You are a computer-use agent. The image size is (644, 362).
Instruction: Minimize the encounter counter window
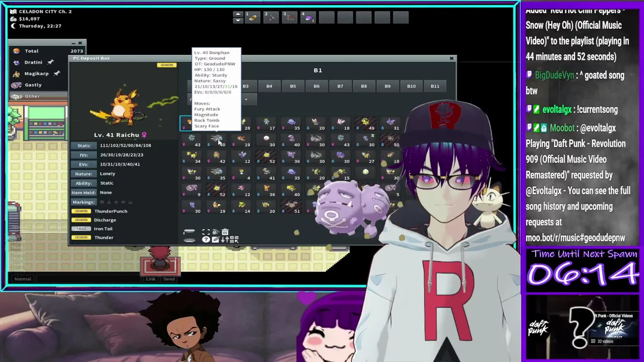point(73,43)
